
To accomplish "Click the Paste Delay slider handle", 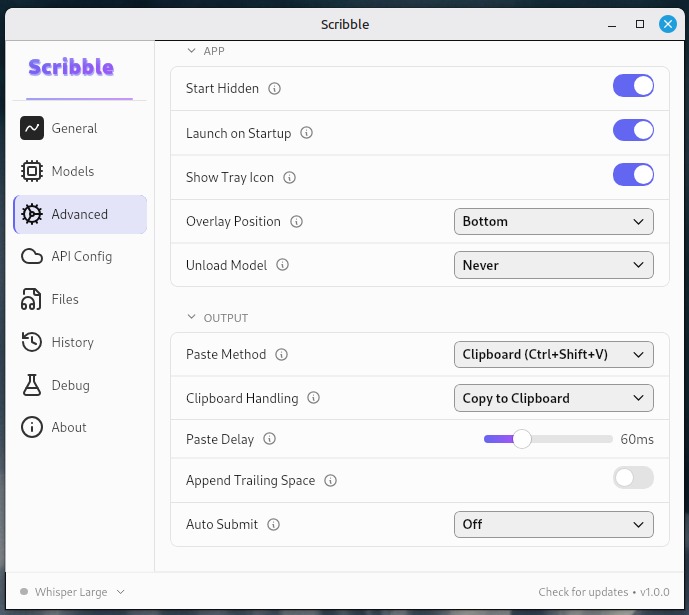I will point(522,439).
